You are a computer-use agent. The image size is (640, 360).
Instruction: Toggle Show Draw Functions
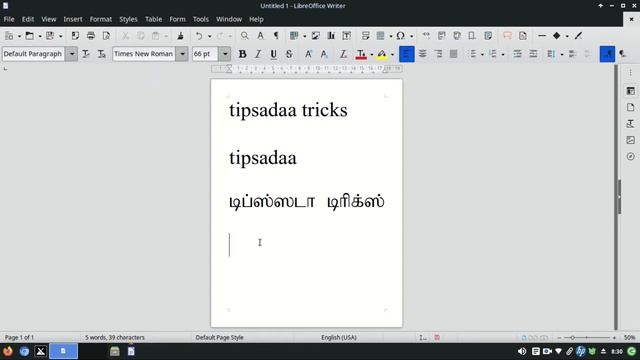tap(578, 36)
